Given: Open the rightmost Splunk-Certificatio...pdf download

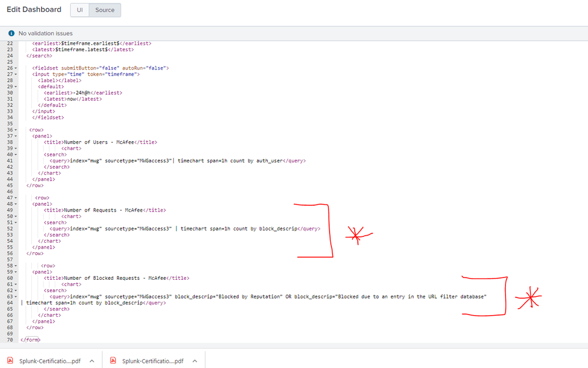Looking at the screenshot, I should (x=152, y=361).
